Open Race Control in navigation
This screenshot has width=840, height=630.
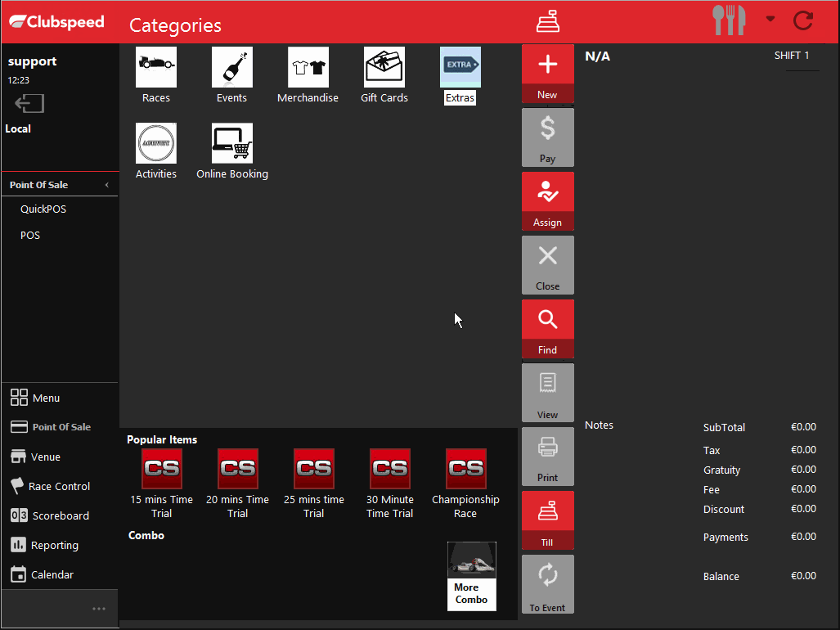[x=51, y=487]
